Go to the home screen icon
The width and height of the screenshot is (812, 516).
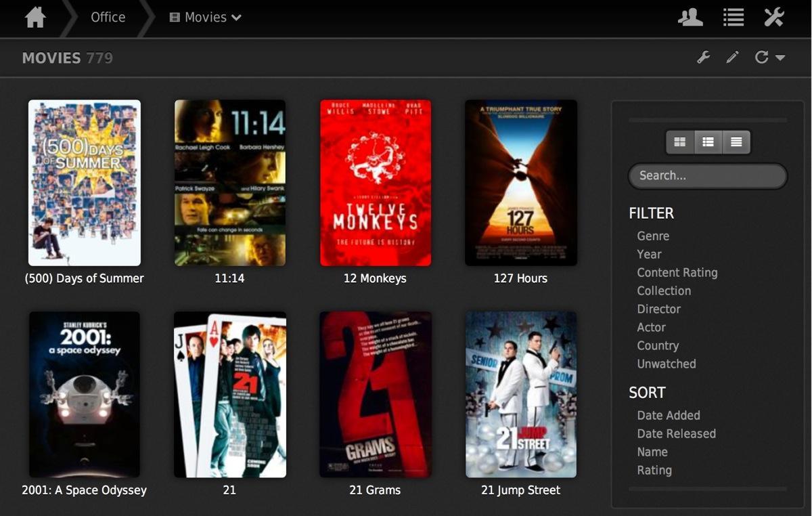click(35, 17)
